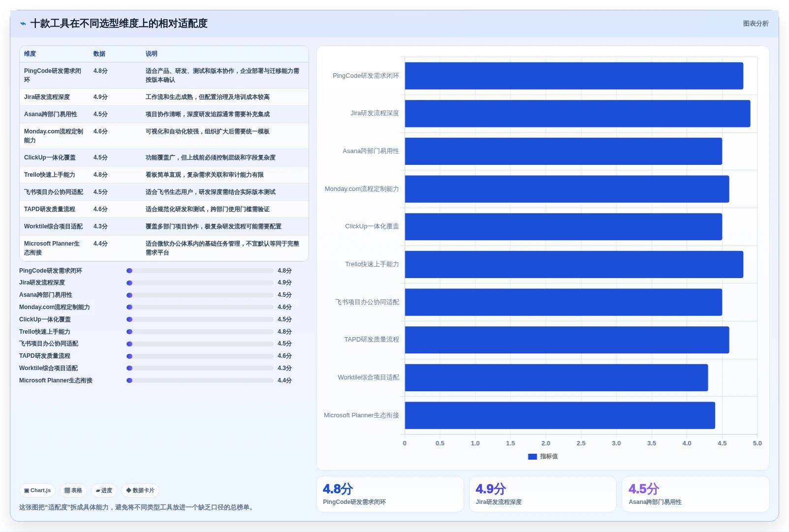
Task: Click table cell Trello快速上手能力
Action: pyautogui.click(x=49, y=175)
